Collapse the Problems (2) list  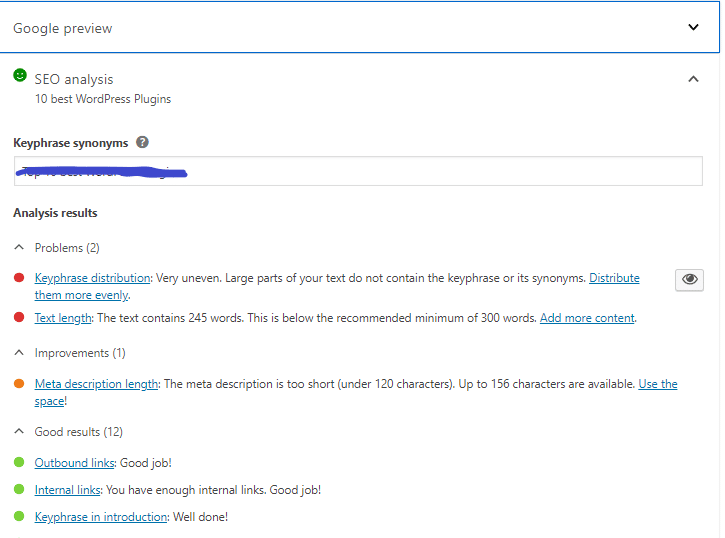19,248
